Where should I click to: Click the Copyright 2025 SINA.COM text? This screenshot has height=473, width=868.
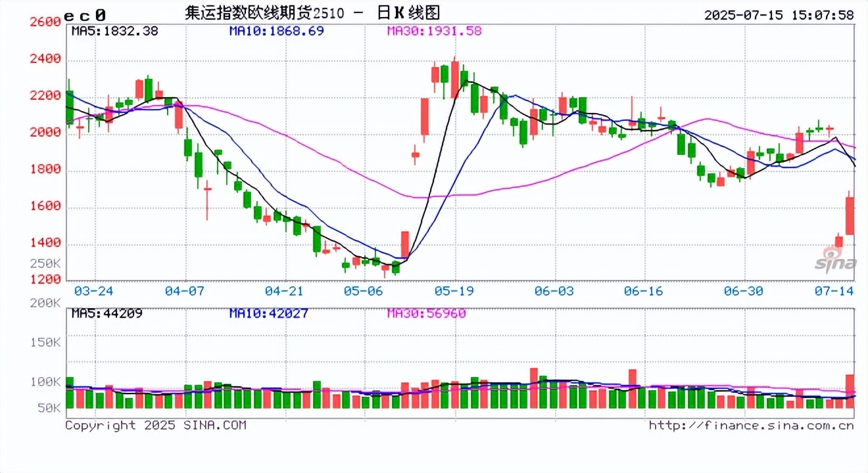point(156,425)
